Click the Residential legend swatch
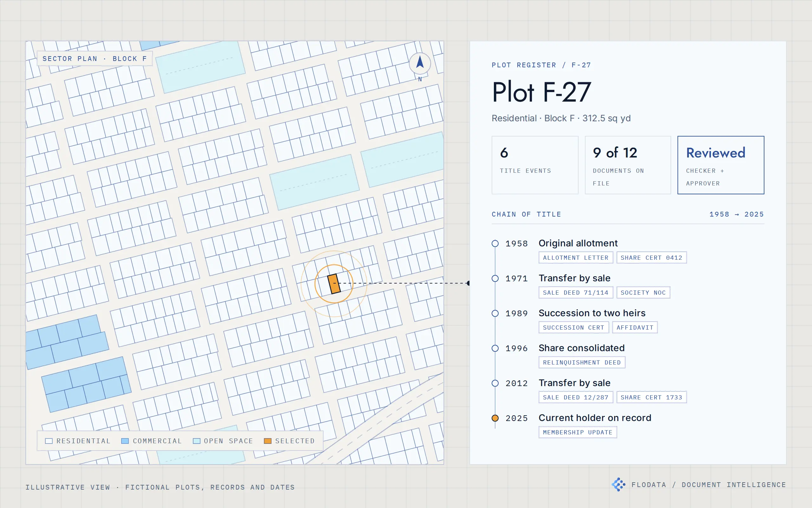This screenshot has height=508, width=812. 49,441
